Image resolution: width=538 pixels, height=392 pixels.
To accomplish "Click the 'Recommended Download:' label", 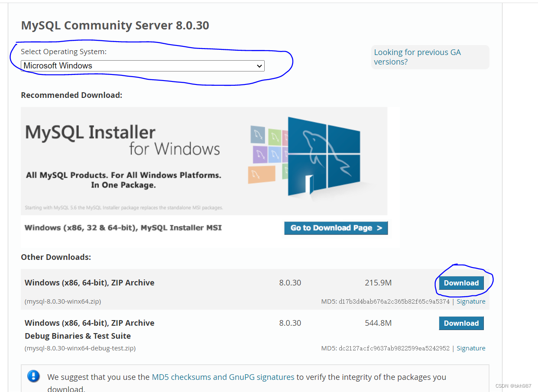I will (71, 95).
